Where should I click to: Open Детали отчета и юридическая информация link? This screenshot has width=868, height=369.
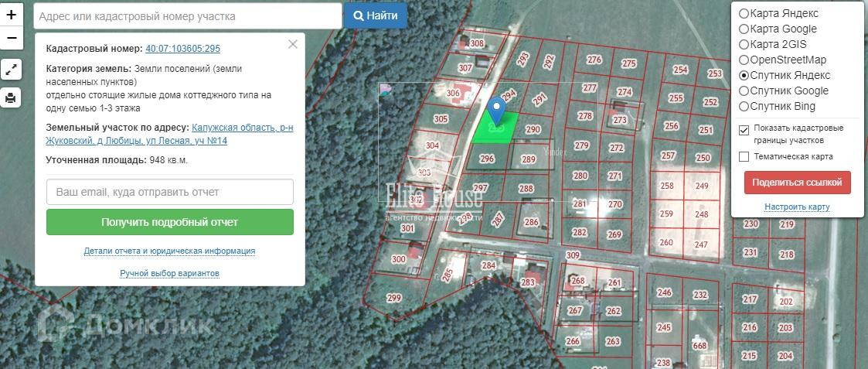(169, 251)
